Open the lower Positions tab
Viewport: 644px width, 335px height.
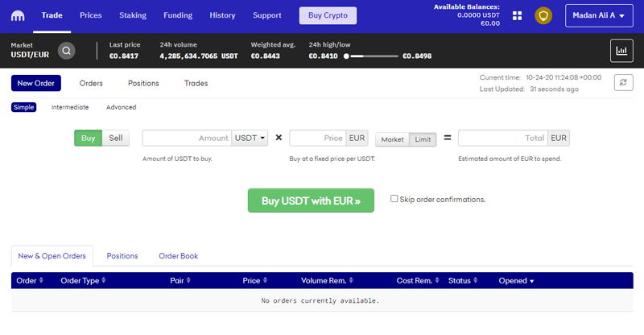[x=122, y=255]
